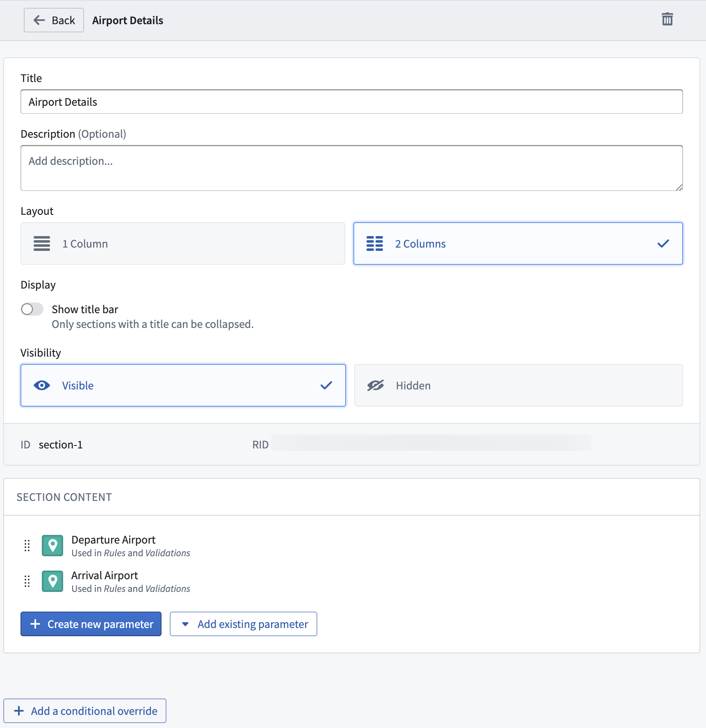Click the Description text area
706x728 pixels.
pyautogui.click(x=351, y=168)
